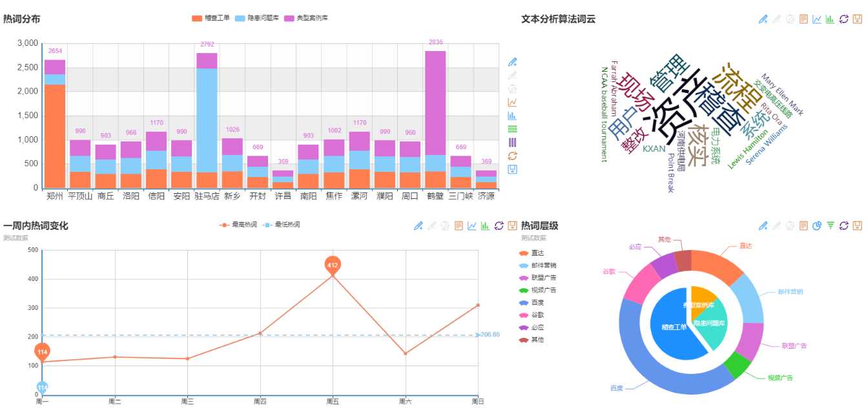Switch 热词分布 chart to stacked mode
This screenshot has height=414, width=868.
tap(512, 129)
